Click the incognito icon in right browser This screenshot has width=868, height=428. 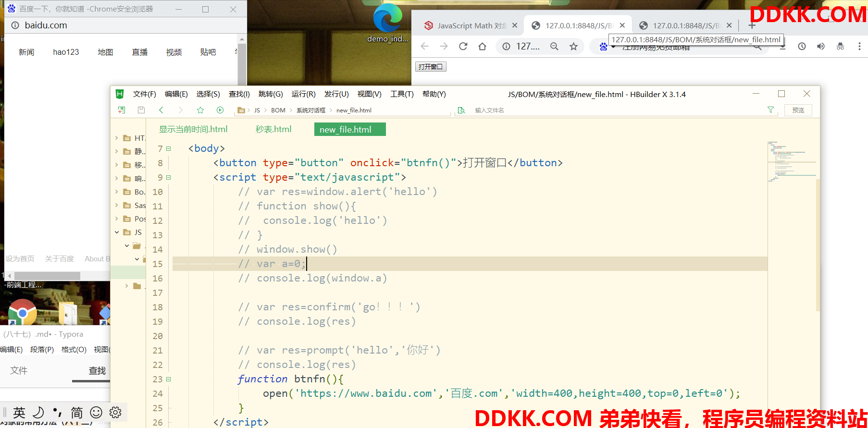(x=840, y=46)
